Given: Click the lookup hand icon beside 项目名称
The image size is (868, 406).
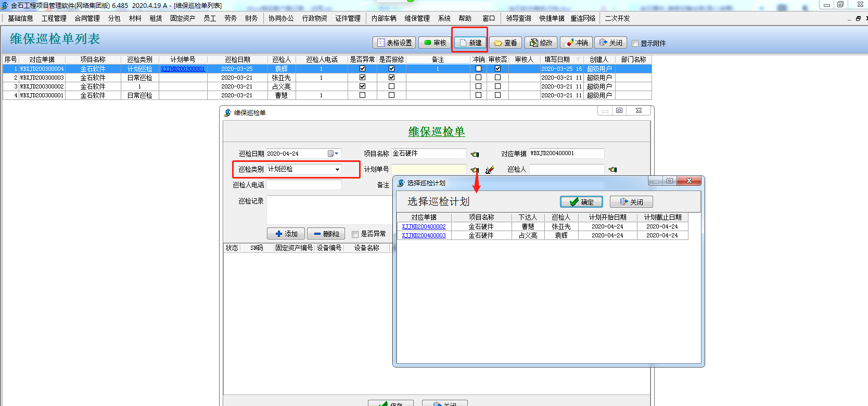Looking at the screenshot, I should [475, 154].
